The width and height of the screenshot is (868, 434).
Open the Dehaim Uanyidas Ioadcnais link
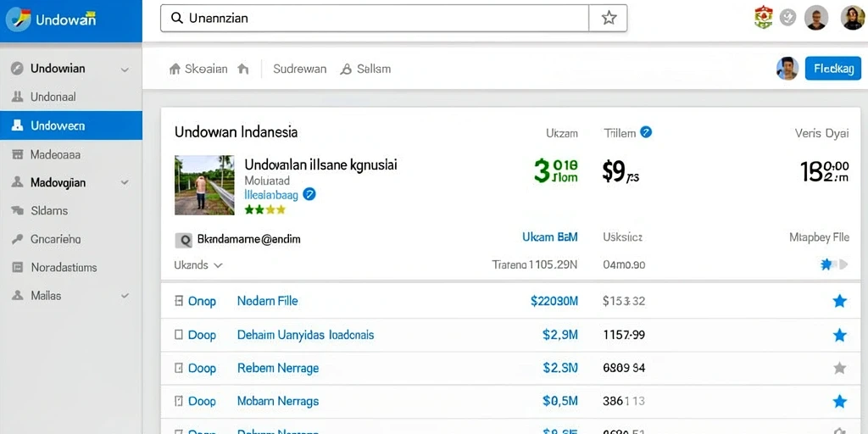[305, 335]
